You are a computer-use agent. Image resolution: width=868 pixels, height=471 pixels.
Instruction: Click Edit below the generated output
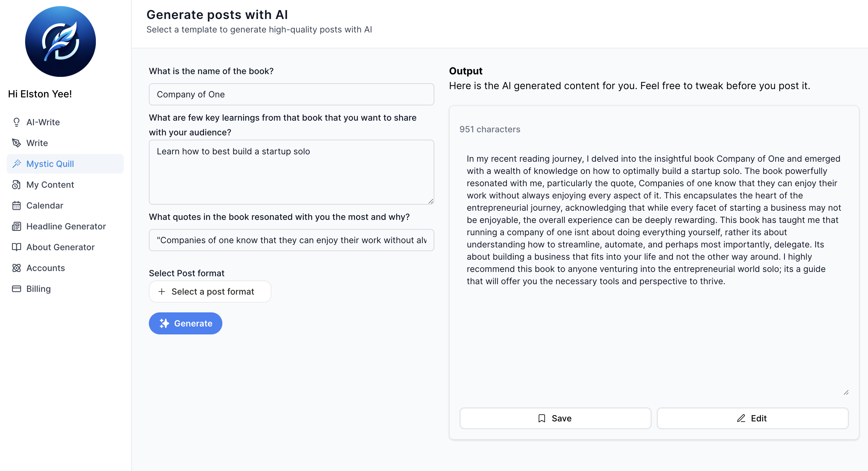[x=752, y=418]
